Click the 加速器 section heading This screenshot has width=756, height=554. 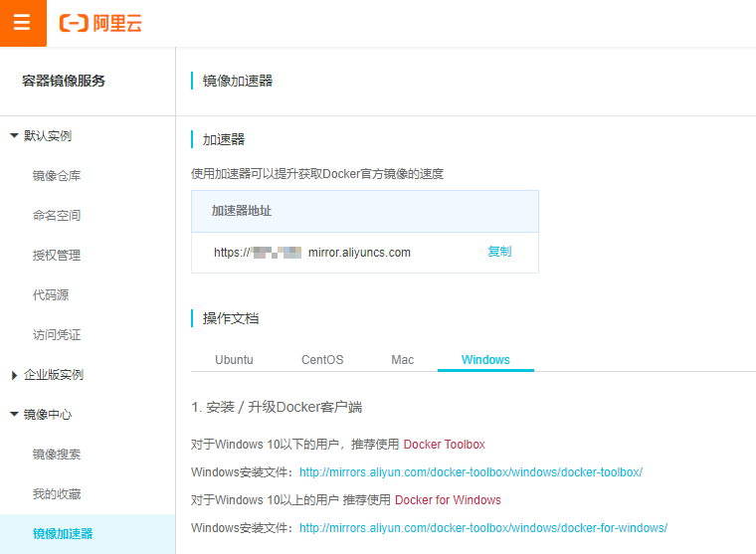[223, 140]
